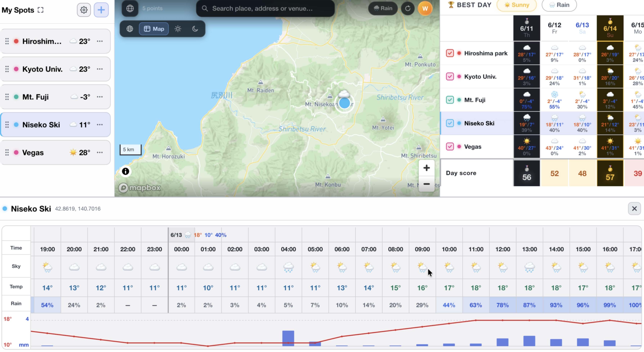Click Mt. Yotei label on map
Screen dimensions: 644x352
point(383,128)
